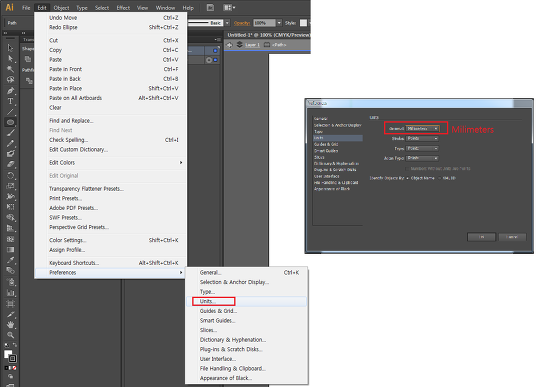Select the Artboard tool

point(10,303)
